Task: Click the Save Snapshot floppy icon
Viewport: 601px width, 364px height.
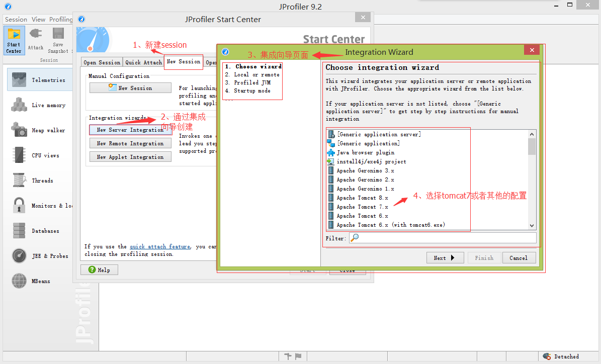Action: 58,34
